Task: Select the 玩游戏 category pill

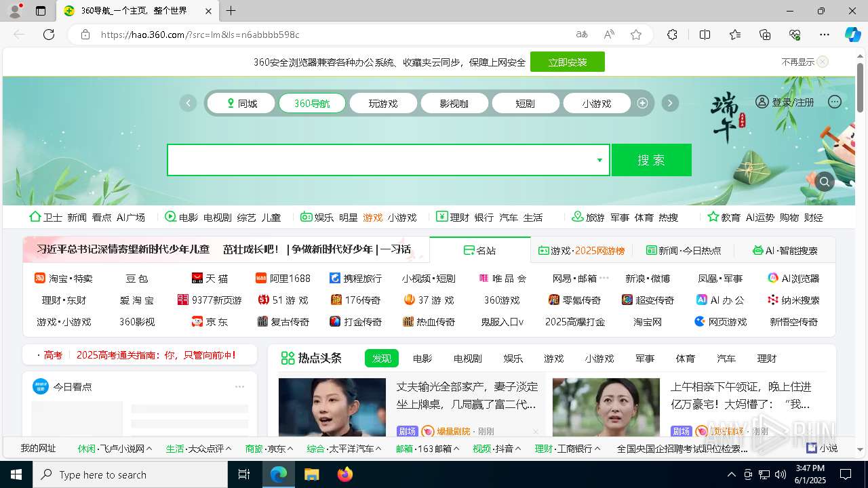Action: coord(383,103)
